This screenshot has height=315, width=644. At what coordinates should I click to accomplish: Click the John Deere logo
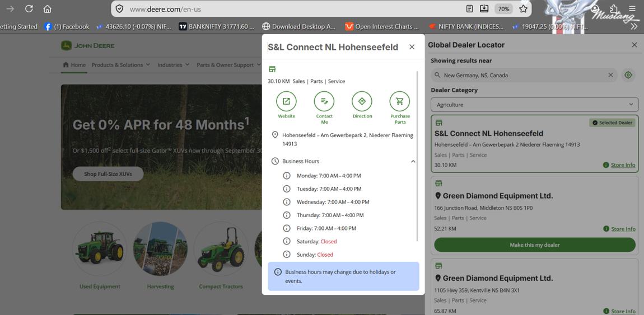[x=87, y=45]
